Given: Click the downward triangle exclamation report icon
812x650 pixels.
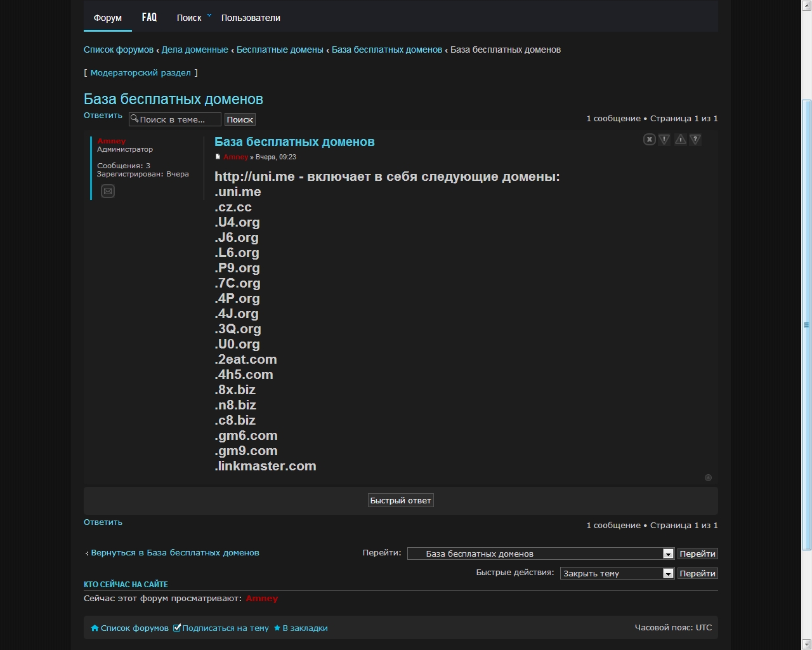Looking at the screenshot, I should pos(664,140).
